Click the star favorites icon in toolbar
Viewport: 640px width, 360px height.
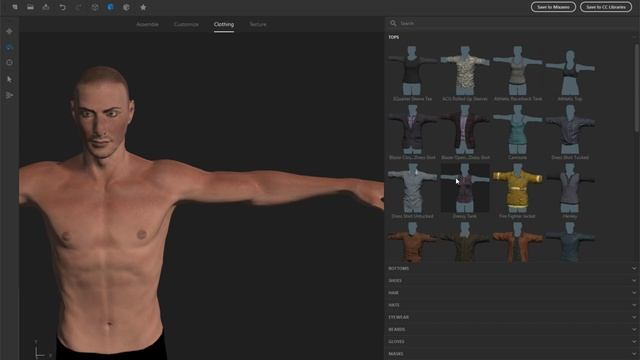[x=143, y=7]
